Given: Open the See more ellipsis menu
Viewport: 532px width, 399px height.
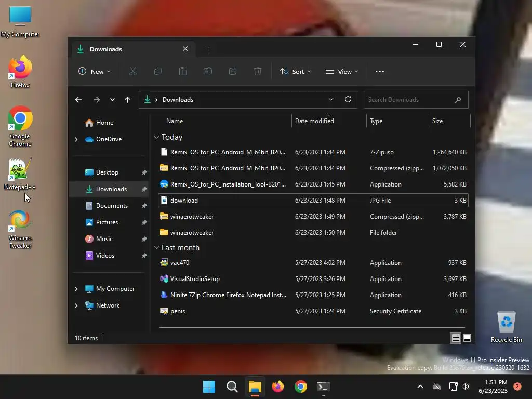Looking at the screenshot, I should tap(380, 72).
